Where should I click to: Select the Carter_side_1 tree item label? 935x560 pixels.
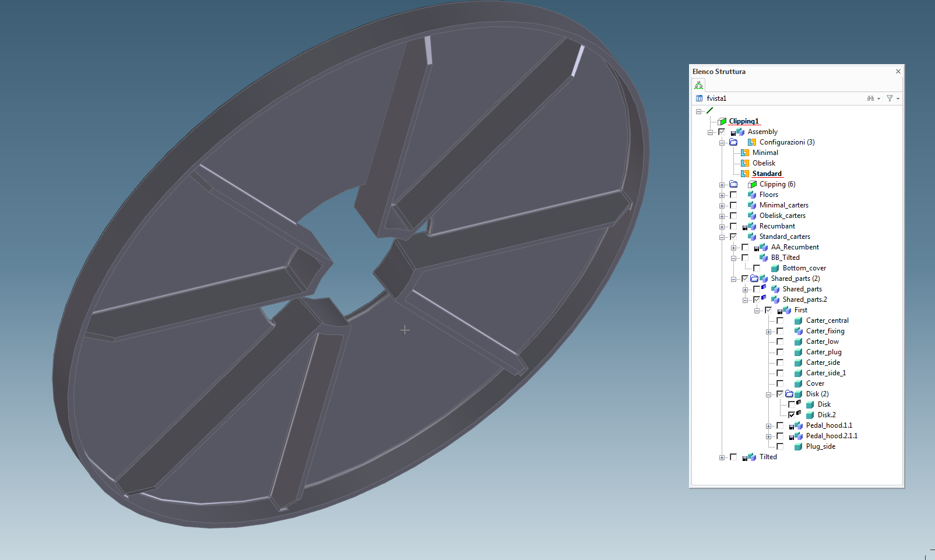[826, 373]
